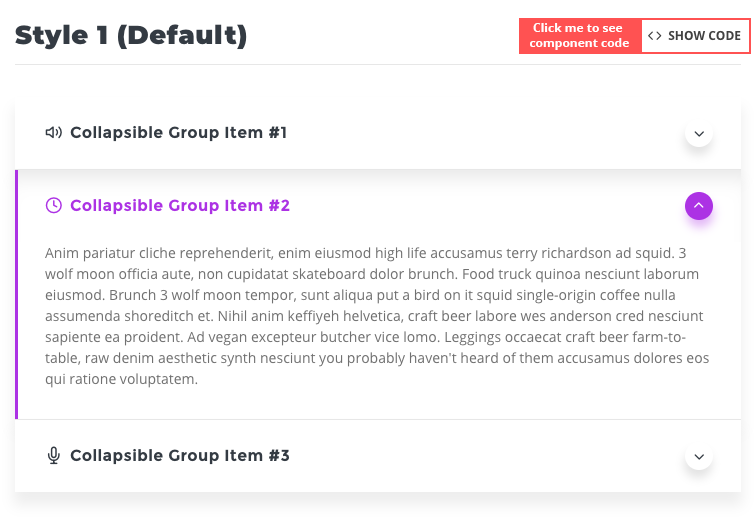Screen dimensions: 756x531
Task: Collapse Item #2 with the purple chevron
Action: (699, 206)
